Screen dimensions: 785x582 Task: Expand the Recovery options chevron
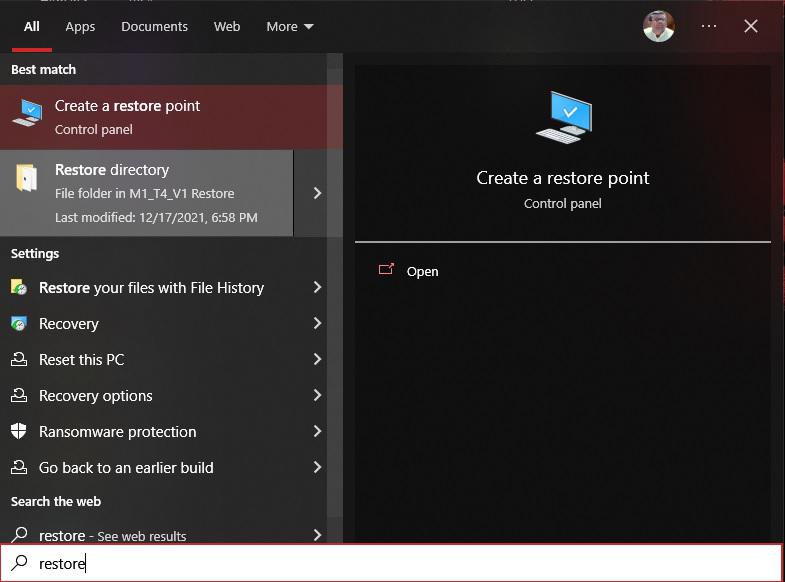coord(317,395)
